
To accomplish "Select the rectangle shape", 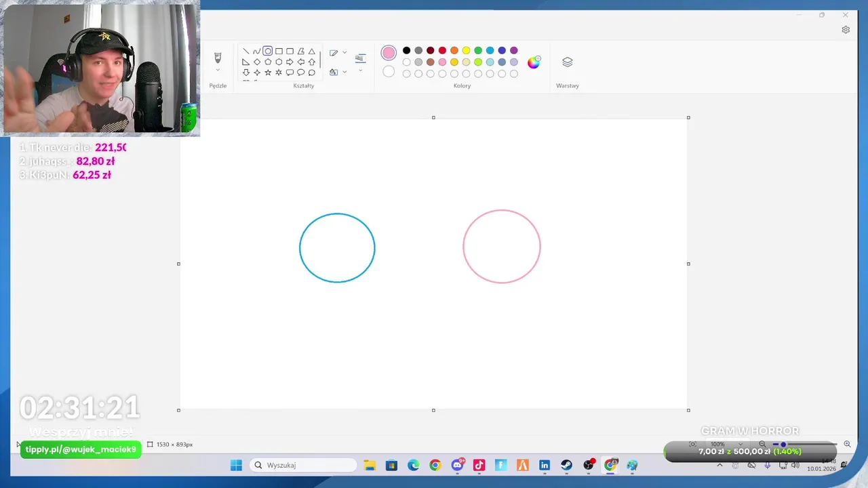I will click(x=279, y=52).
